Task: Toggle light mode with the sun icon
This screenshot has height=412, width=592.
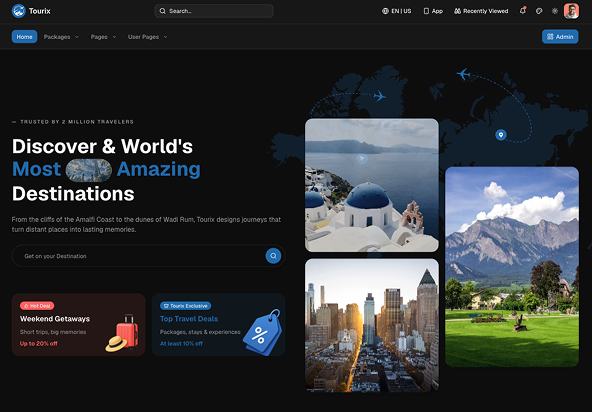Action: tap(555, 11)
